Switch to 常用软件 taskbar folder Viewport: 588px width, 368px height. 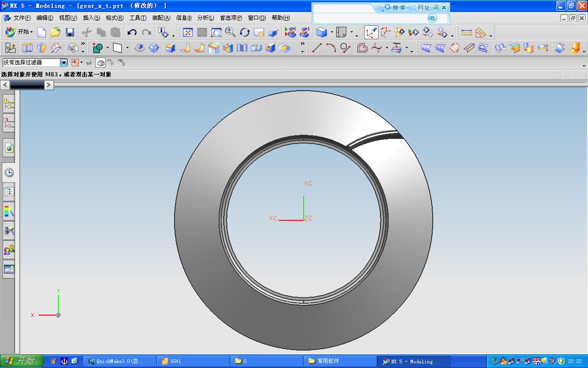[340, 361]
